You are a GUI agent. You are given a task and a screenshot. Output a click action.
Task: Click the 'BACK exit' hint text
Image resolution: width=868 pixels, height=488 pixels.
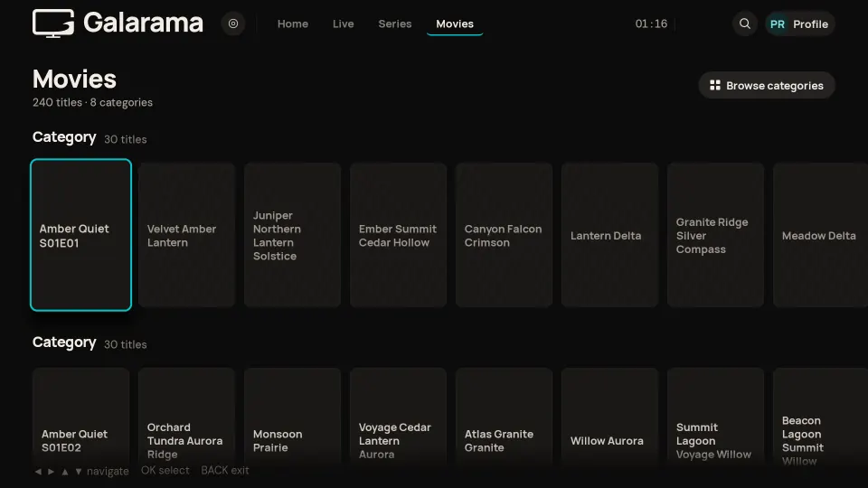pos(225,470)
